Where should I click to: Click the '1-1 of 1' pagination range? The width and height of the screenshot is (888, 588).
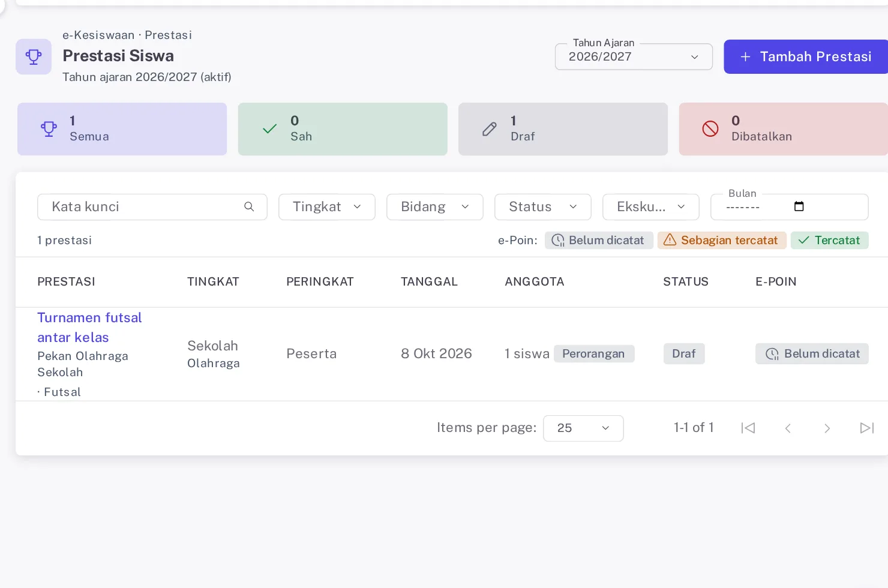pyautogui.click(x=694, y=428)
